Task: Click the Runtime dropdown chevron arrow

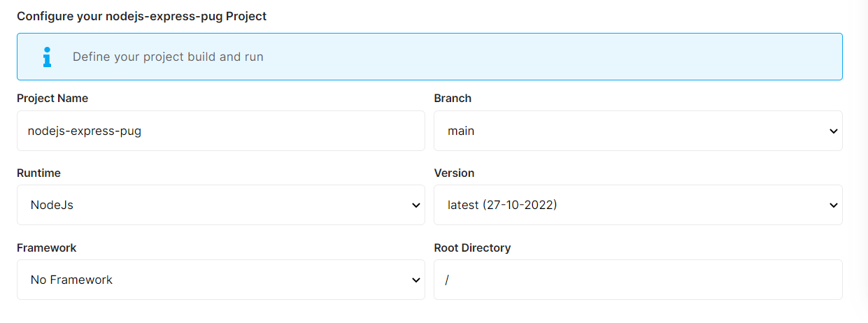Action: 416,206
